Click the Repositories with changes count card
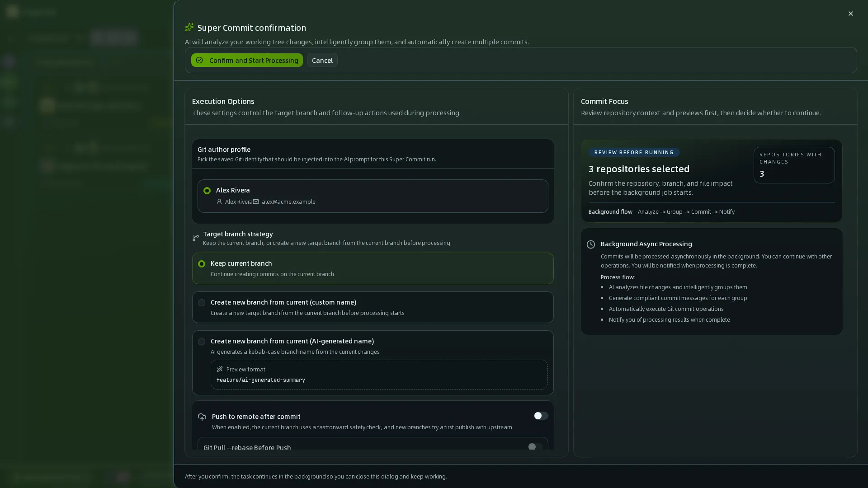 click(794, 165)
